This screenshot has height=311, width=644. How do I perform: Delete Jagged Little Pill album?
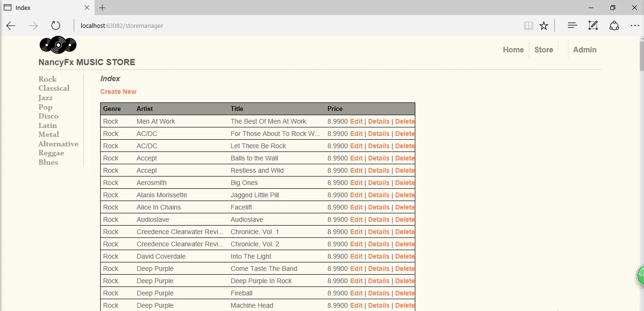coord(405,195)
